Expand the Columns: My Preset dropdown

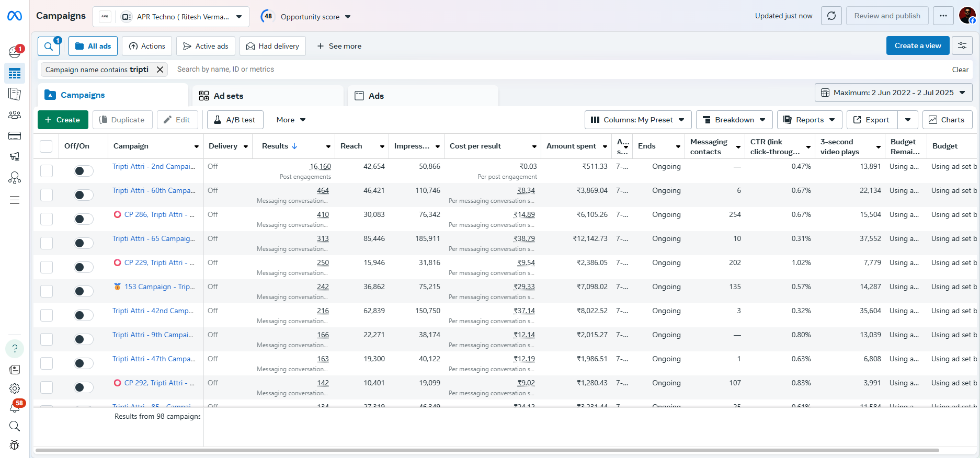click(x=637, y=120)
